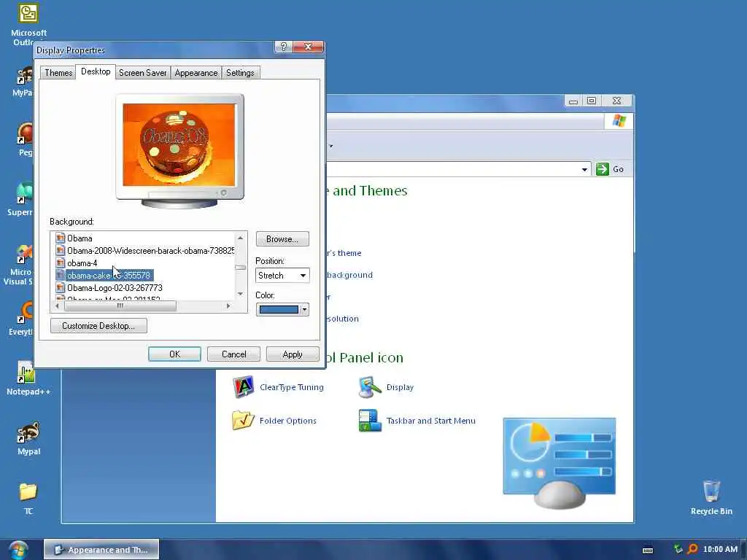Click the Taskbar and Start Menu icon

pos(370,420)
